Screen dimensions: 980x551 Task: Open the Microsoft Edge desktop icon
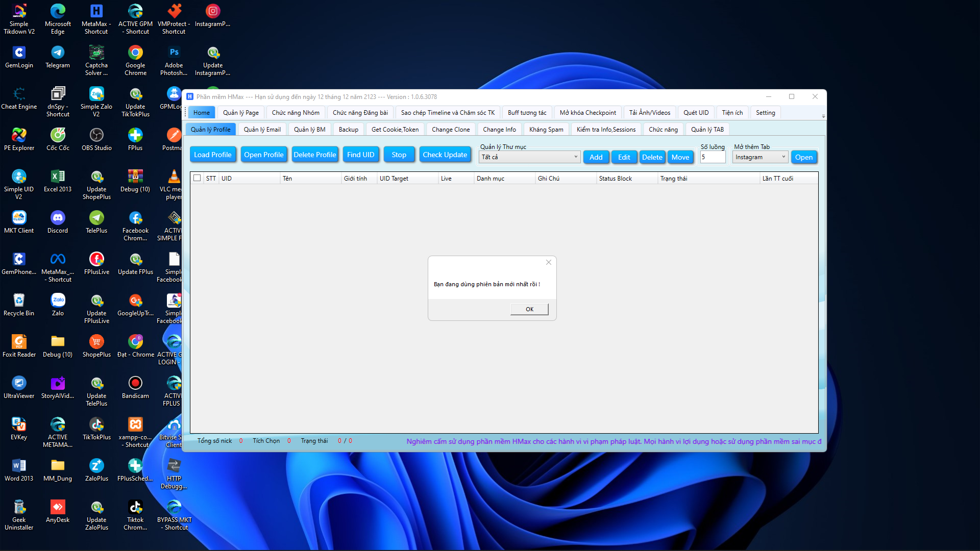58,18
